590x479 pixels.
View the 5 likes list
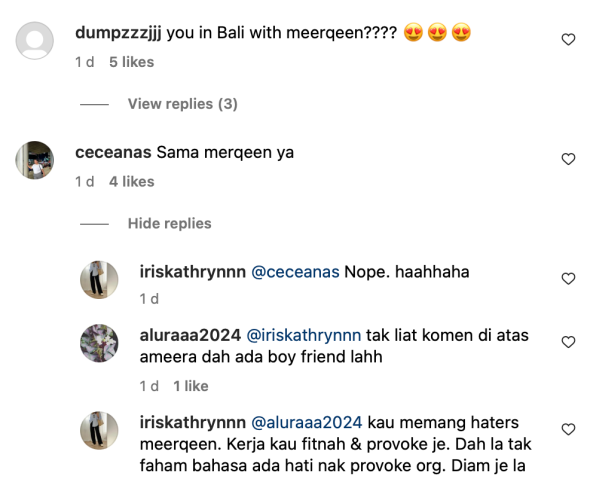[132, 62]
